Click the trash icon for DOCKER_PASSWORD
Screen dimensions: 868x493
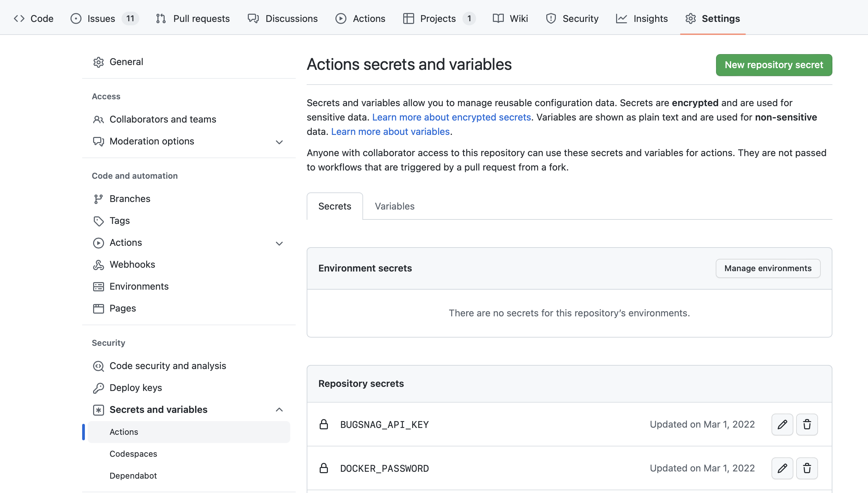pos(807,468)
